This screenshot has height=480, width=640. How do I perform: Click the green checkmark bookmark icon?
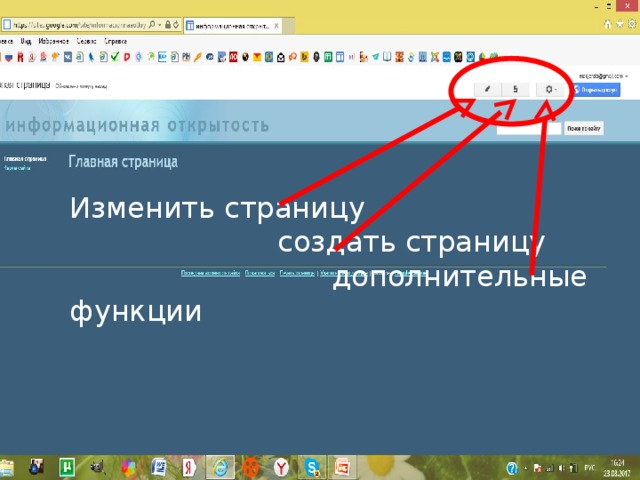tap(115, 57)
